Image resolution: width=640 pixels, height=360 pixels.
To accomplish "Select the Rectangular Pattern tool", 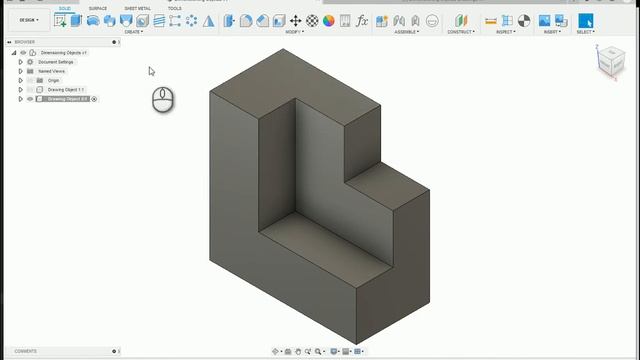I will point(175,20).
